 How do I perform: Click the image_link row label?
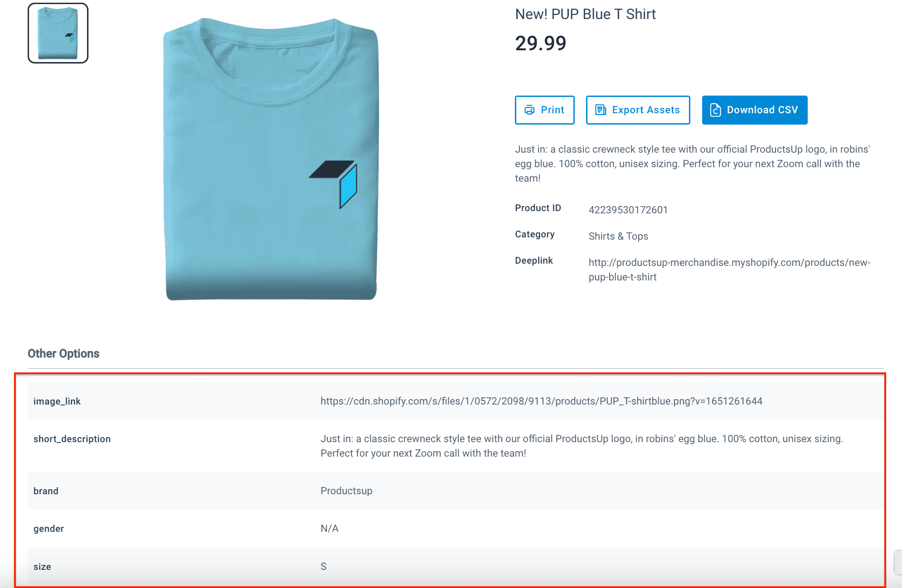pos(57,401)
